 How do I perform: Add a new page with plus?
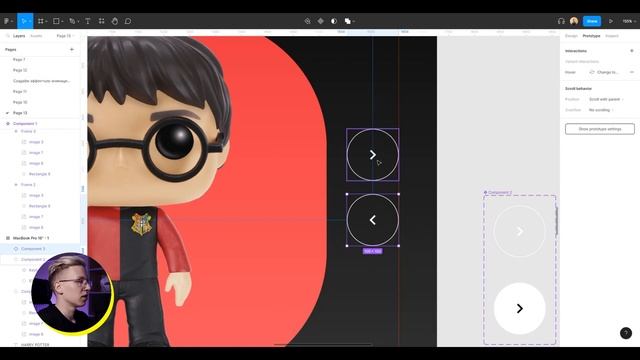(72, 49)
